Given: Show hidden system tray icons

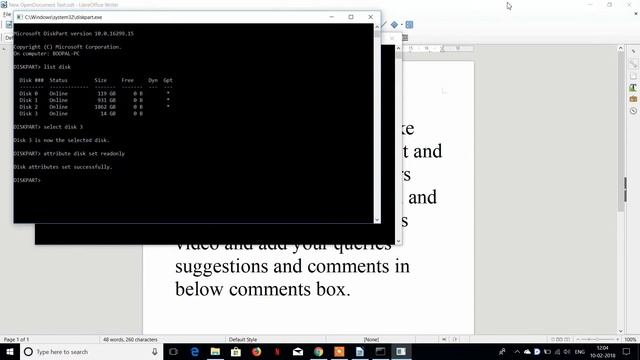Looking at the screenshot, I should [517, 351].
